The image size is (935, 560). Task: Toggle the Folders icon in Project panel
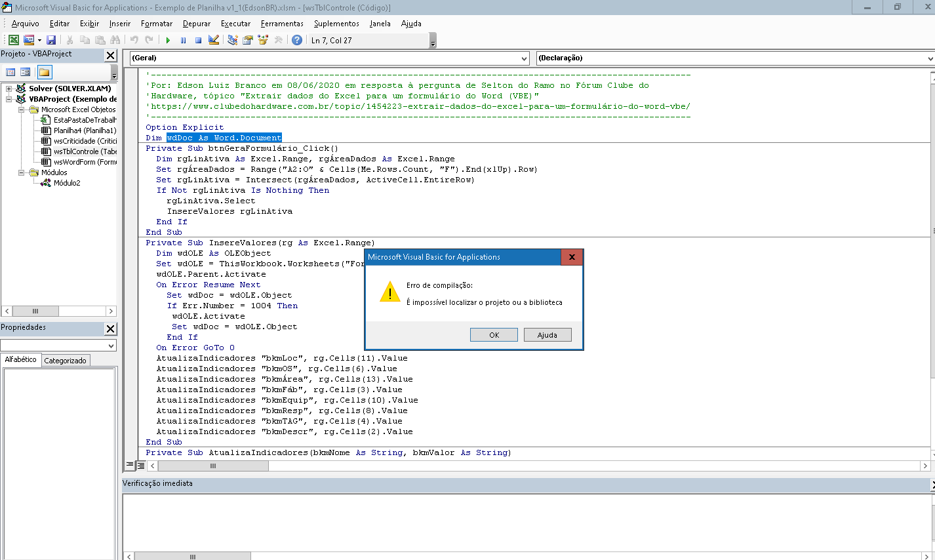pyautogui.click(x=44, y=72)
